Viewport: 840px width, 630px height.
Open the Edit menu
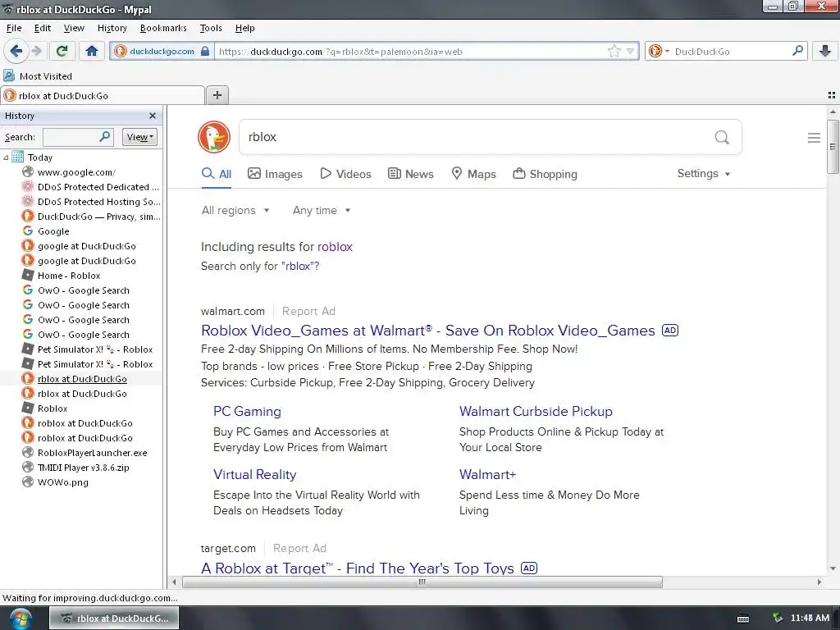click(x=43, y=28)
